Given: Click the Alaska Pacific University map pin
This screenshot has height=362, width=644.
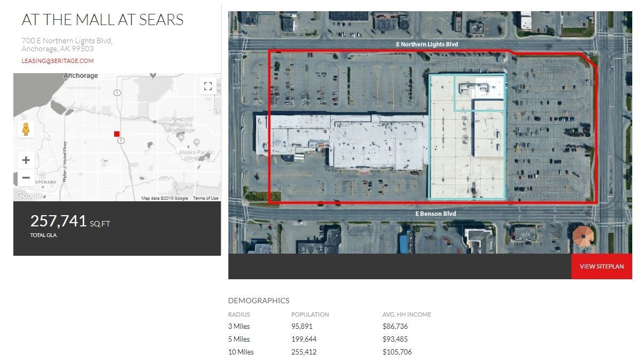Looking at the screenshot, I should pos(196,142).
